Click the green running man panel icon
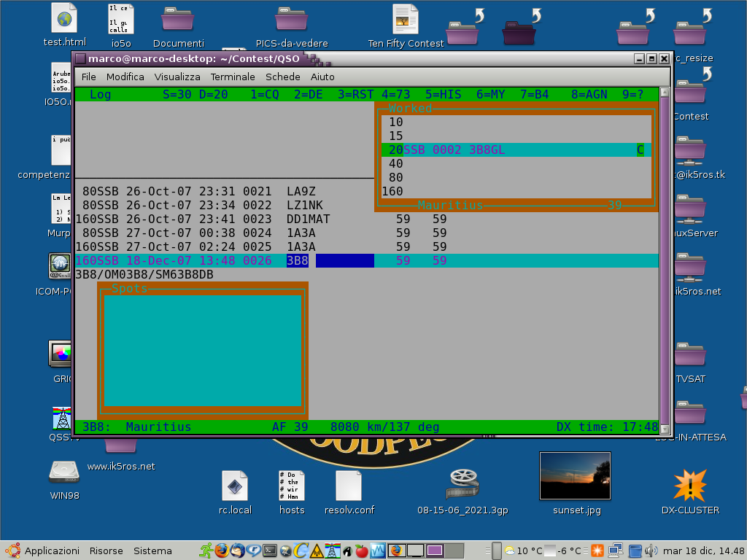 [206, 551]
